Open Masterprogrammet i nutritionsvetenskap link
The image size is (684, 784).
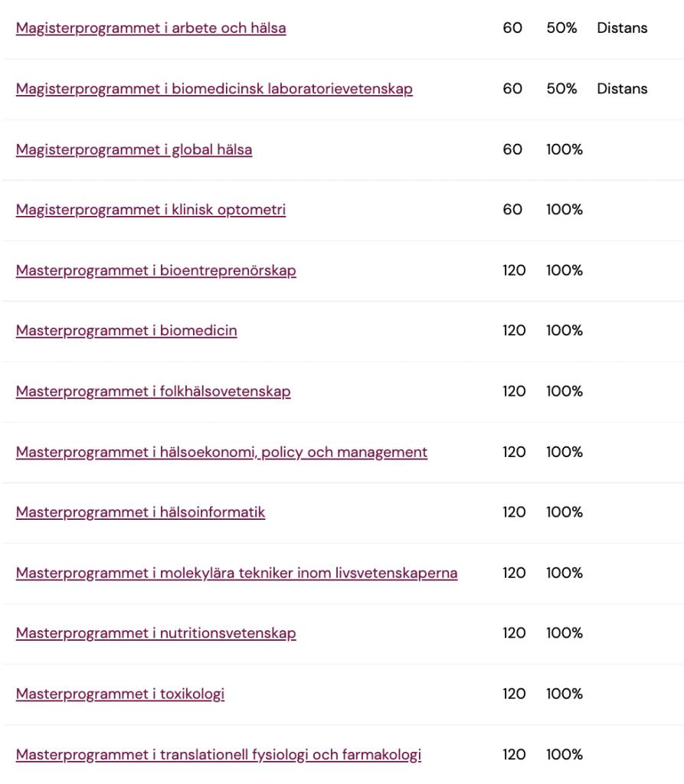click(156, 633)
